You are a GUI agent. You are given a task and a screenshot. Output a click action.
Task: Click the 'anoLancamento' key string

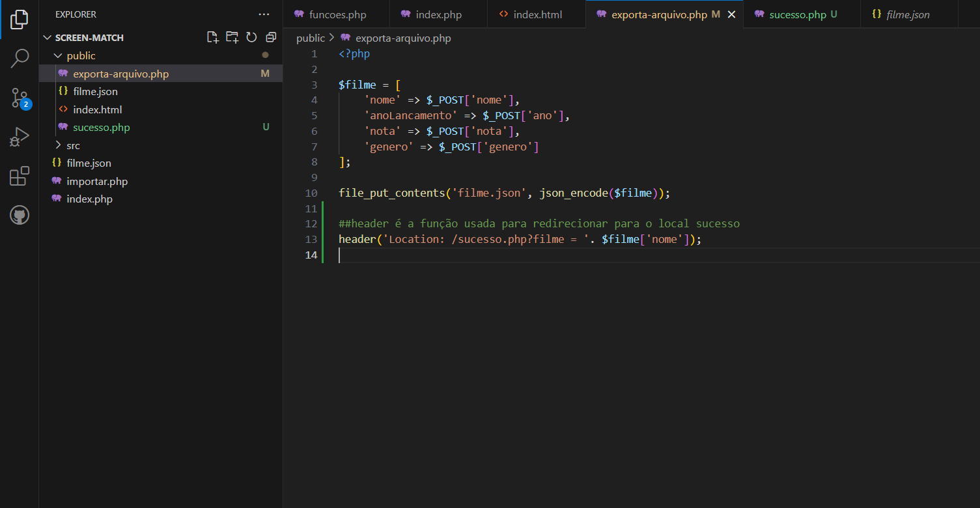click(x=411, y=115)
